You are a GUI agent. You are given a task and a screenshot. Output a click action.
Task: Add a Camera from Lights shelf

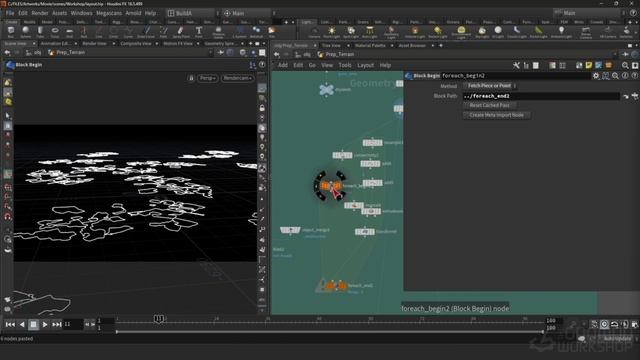314,32
